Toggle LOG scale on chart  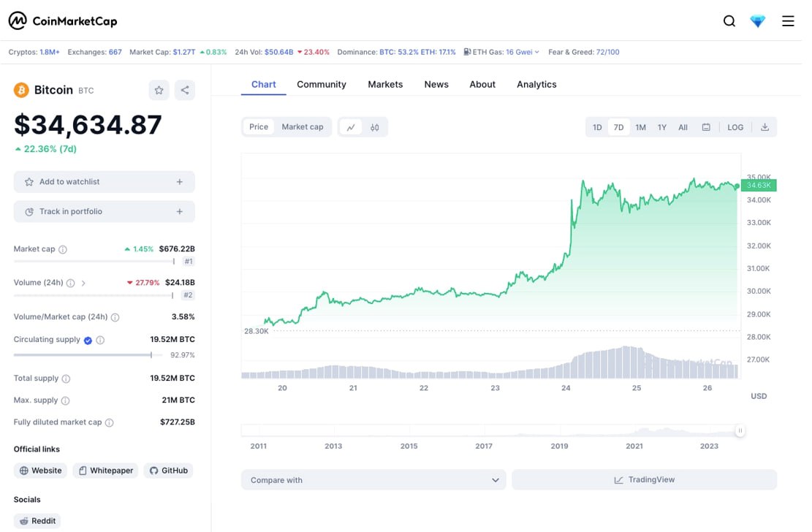pyautogui.click(x=735, y=127)
